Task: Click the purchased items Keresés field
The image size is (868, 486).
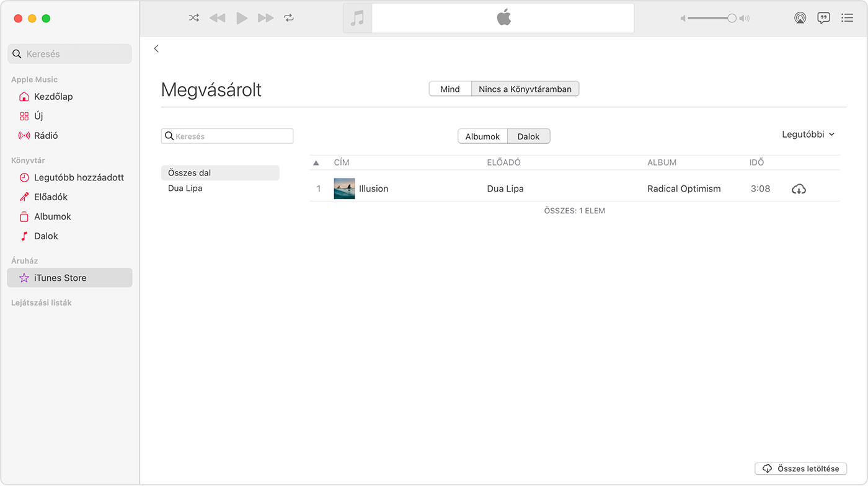Action: pyautogui.click(x=227, y=136)
